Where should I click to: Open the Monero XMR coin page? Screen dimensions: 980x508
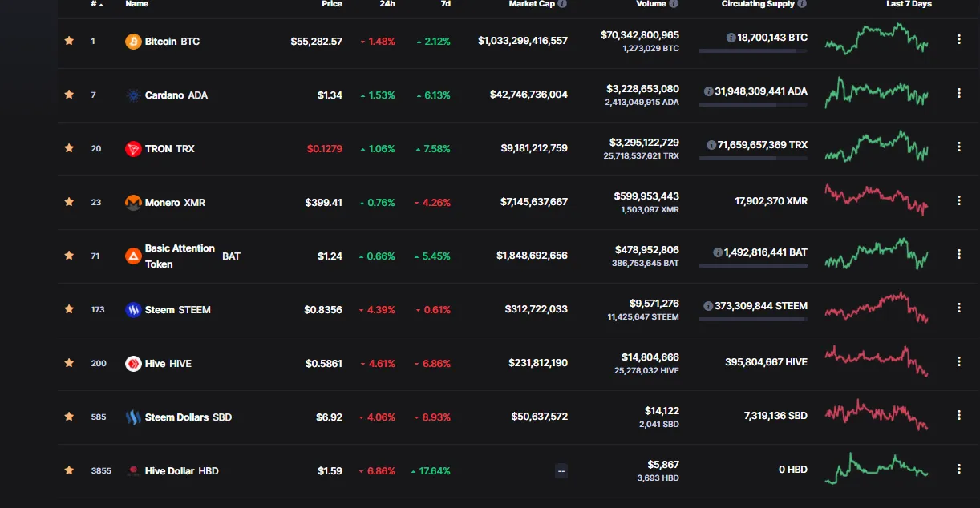(176, 203)
